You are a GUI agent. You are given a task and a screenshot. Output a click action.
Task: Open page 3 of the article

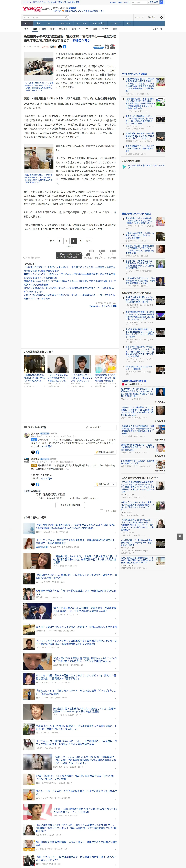pos(59,241)
